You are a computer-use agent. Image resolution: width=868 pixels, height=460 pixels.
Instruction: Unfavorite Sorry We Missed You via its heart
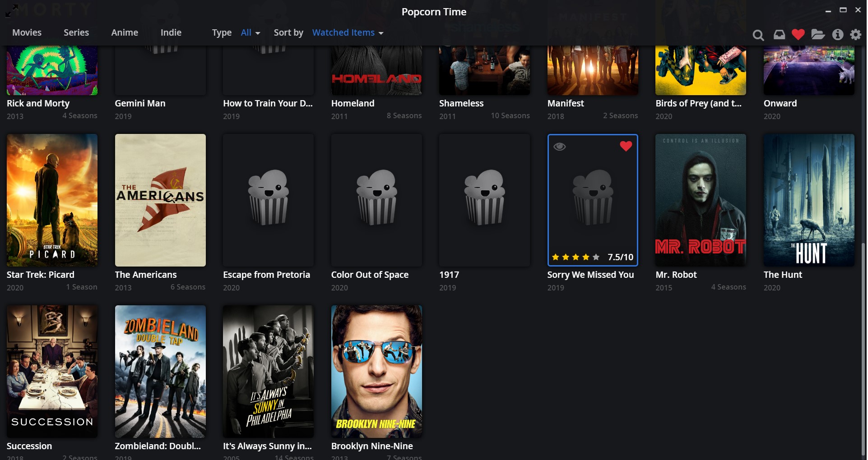[626, 146]
